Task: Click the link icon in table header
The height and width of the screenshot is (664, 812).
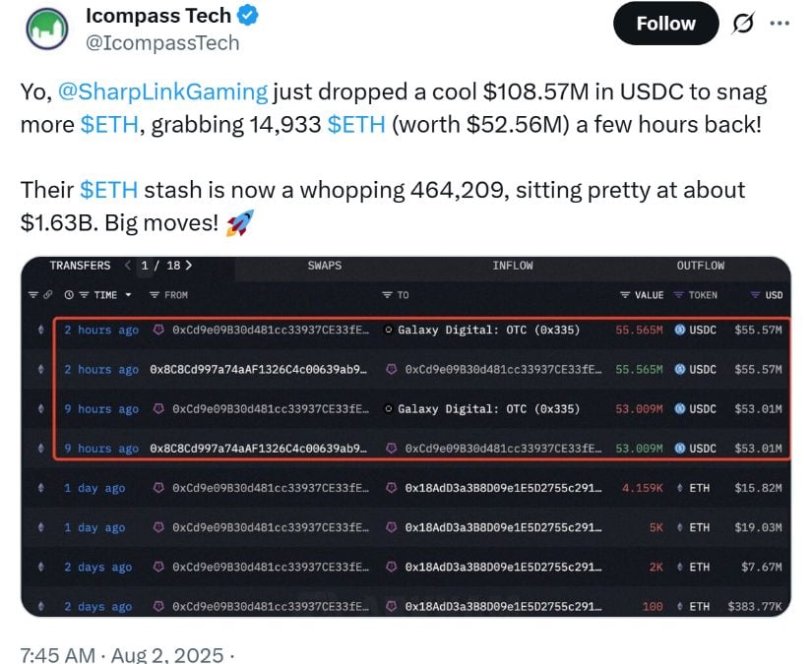Action: point(47,295)
